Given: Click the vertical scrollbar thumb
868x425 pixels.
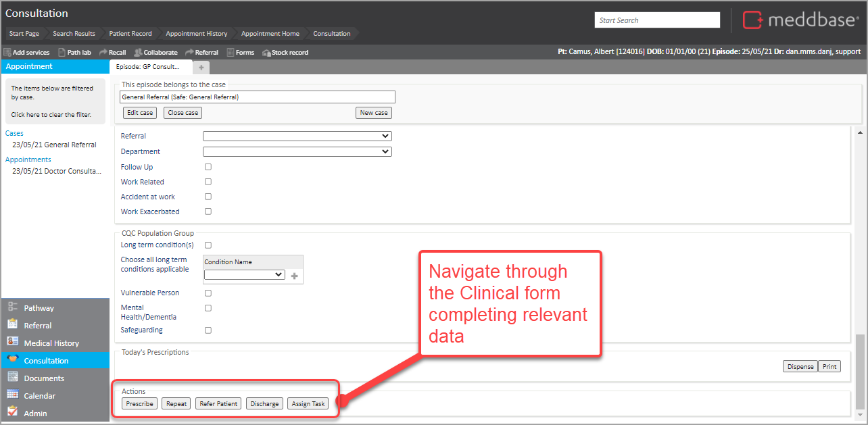Looking at the screenshot, I should (860, 370).
